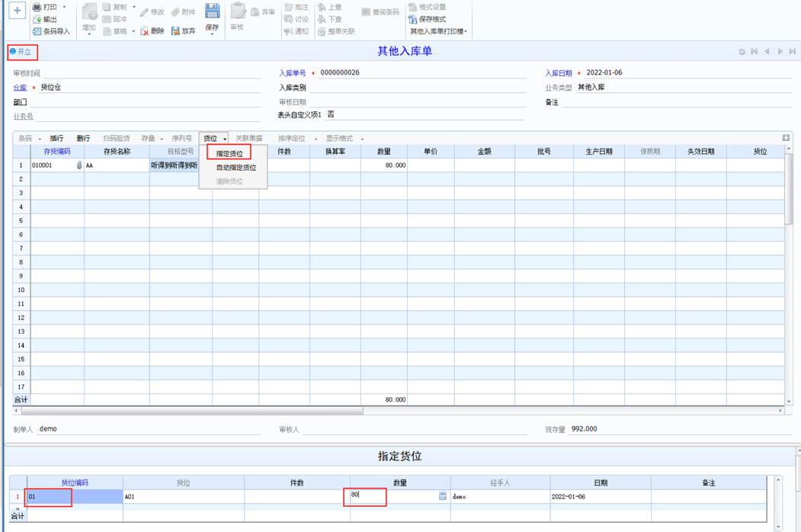Click the 备注 input field
The width and height of the screenshot is (801, 532).
(677, 101)
